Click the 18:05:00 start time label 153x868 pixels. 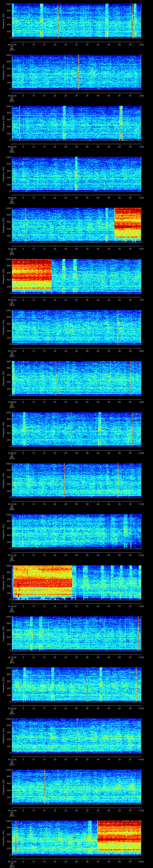(12, 249)
